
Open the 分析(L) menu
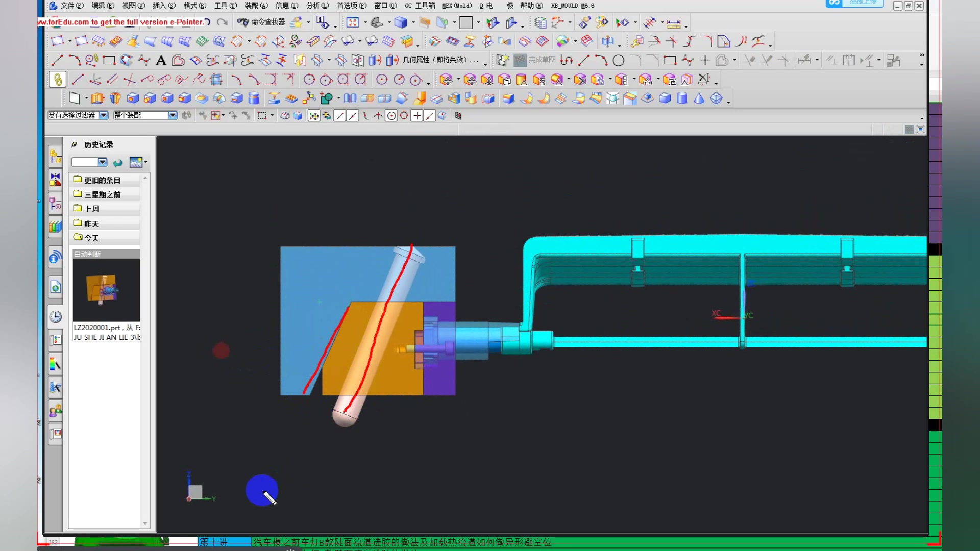click(317, 6)
